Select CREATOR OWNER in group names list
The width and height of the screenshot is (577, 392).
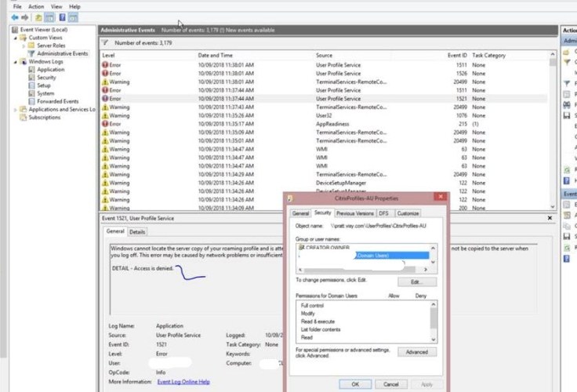[325, 247]
